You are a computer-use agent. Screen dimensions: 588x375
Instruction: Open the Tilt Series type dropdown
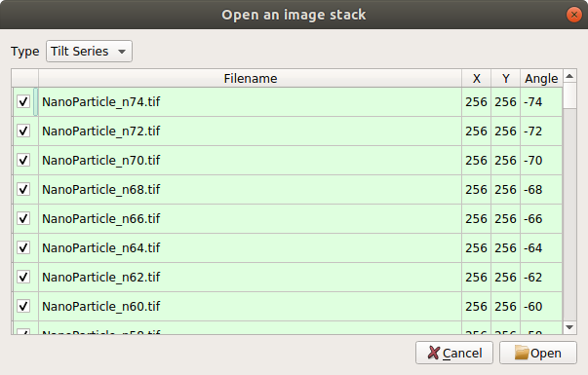coord(89,52)
